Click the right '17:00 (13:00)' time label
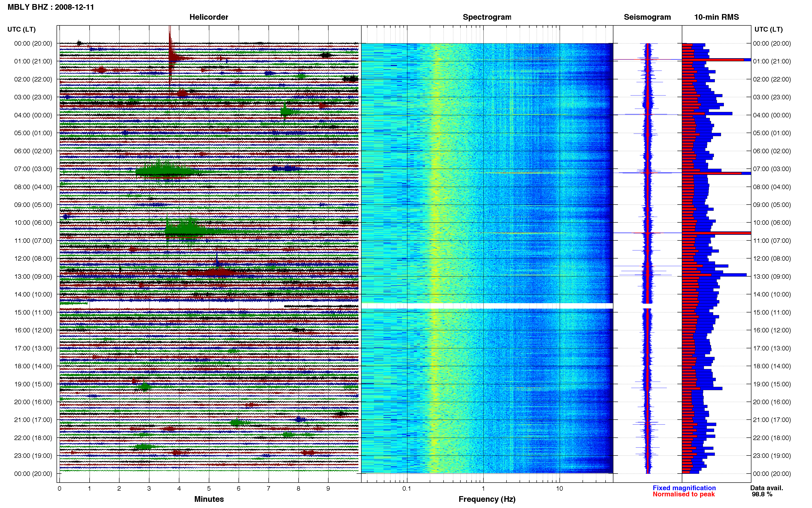The width and height of the screenshot is (812, 508). pos(772,348)
